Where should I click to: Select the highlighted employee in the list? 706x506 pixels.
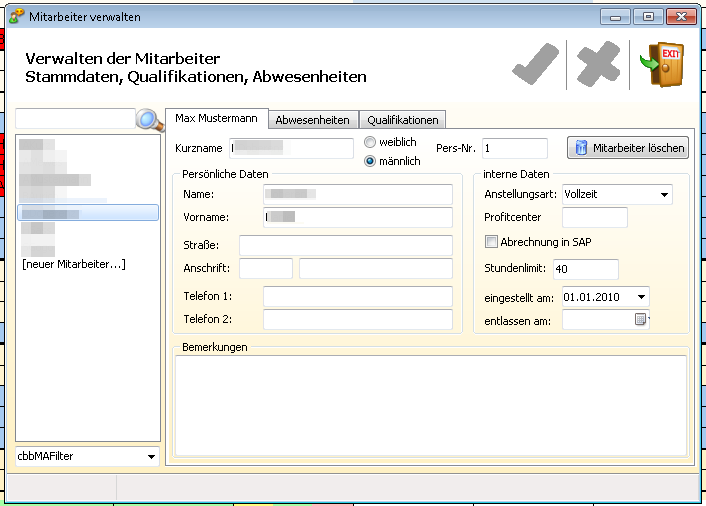pyautogui.click(x=88, y=213)
